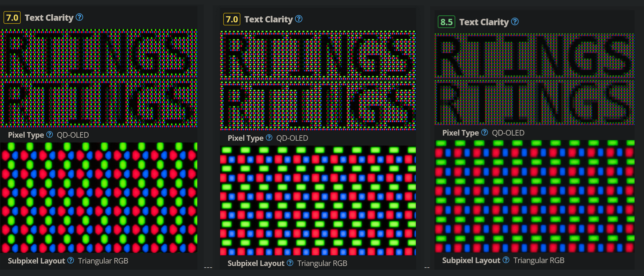Click Pixel Type help icon in left panel

[50, 135]
